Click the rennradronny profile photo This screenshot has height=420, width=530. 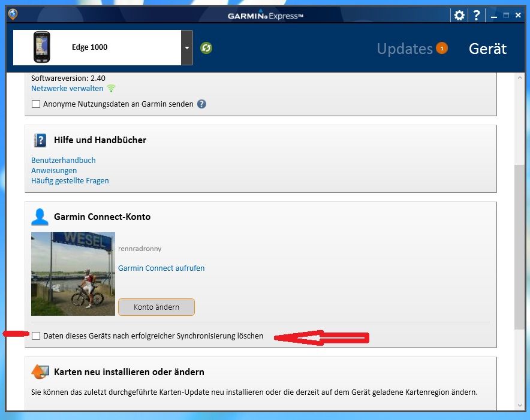pyautogui.click(x=73, y=274)
